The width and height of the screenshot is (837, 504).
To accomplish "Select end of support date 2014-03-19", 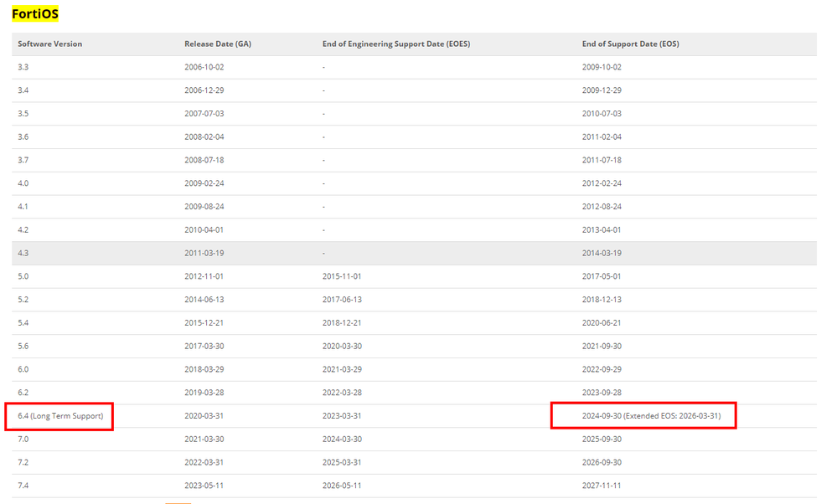I will point(602,254).
